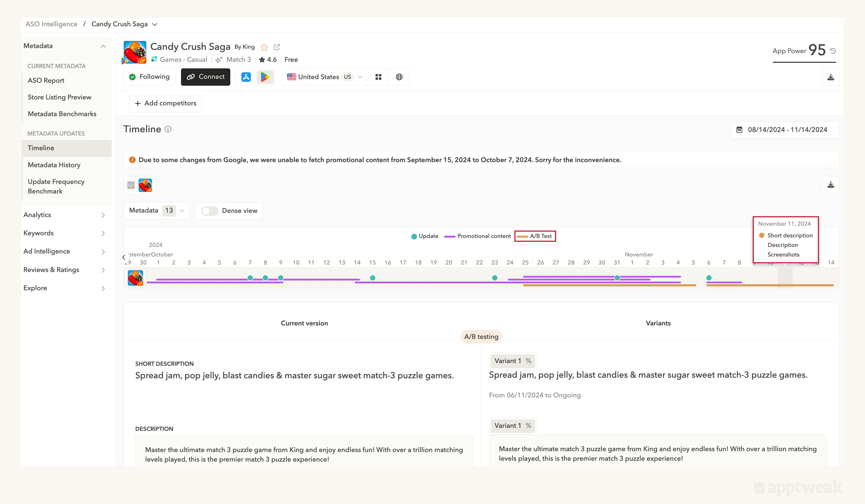Image resolution: width=865 pixels, height=504 pixels.
Task: Click the Match 3 tag link
Action: coord(239,60)
